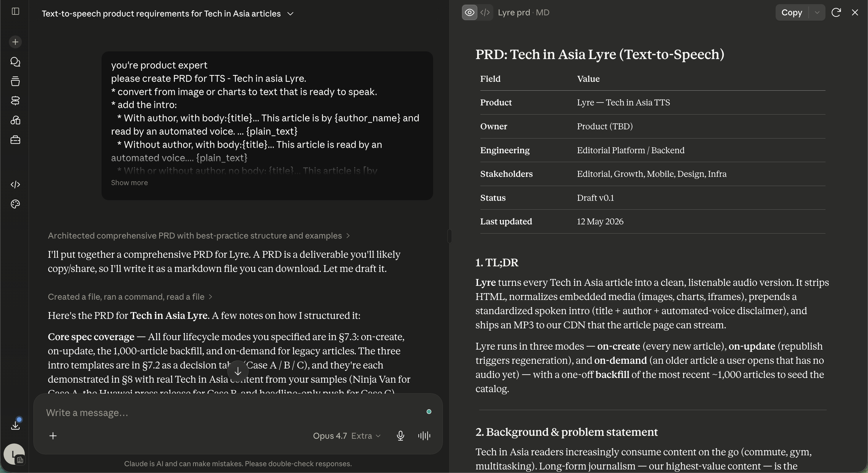Screen dimensions: 868x473
Task: Focus the Write a message field
Action: [x=233, y=413]
